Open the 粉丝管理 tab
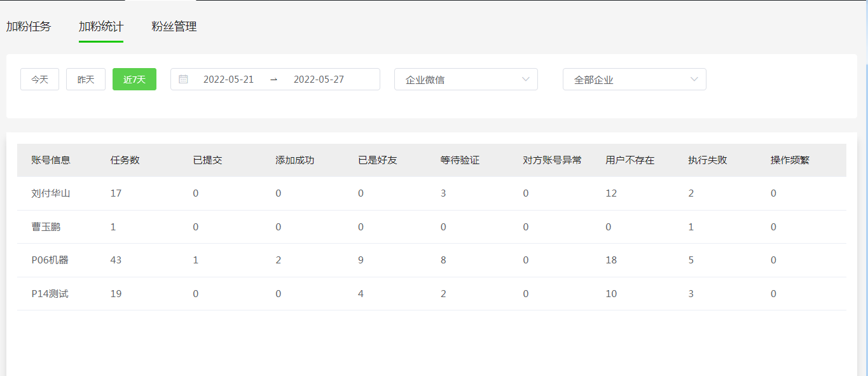The width and height of the screenshot is (868, 376). pos(174,27)
